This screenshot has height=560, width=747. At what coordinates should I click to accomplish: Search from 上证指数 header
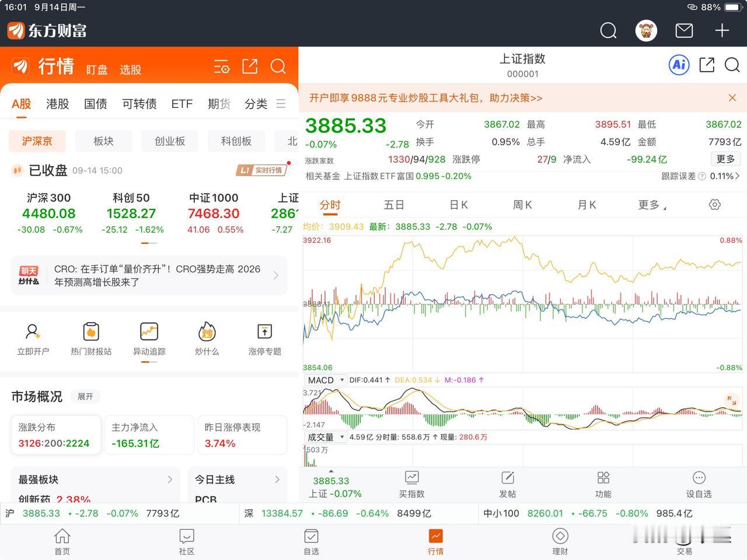pos(732,65)
